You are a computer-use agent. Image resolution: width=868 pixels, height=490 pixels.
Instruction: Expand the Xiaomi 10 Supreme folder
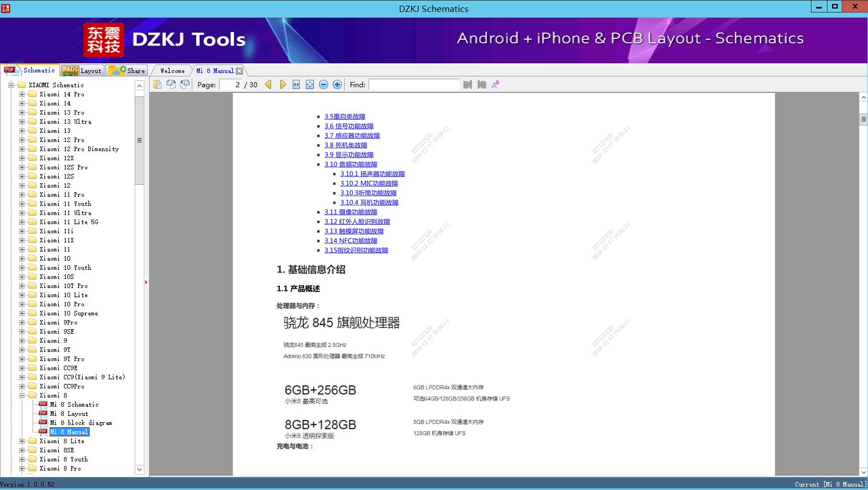click(22, 313)
